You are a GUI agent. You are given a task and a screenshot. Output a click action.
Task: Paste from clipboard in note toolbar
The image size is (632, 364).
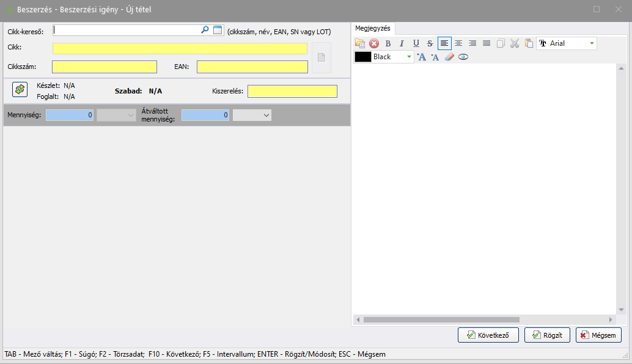tap(529, 43)
